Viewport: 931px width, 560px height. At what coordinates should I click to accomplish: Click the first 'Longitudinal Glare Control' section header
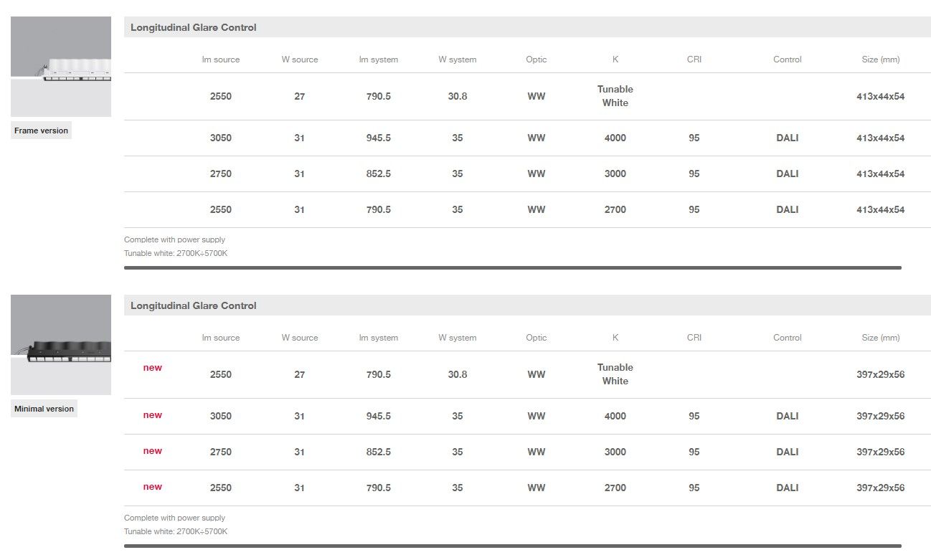coord(194,27)
